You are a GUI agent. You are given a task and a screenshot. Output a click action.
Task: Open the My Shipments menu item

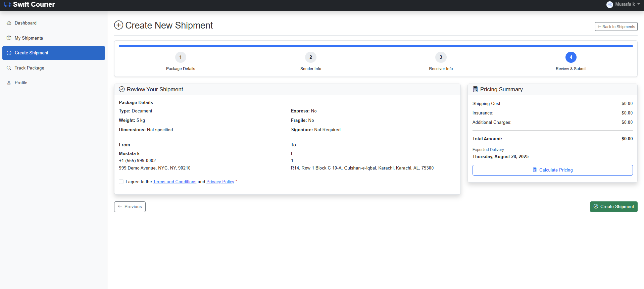[29, 38]
